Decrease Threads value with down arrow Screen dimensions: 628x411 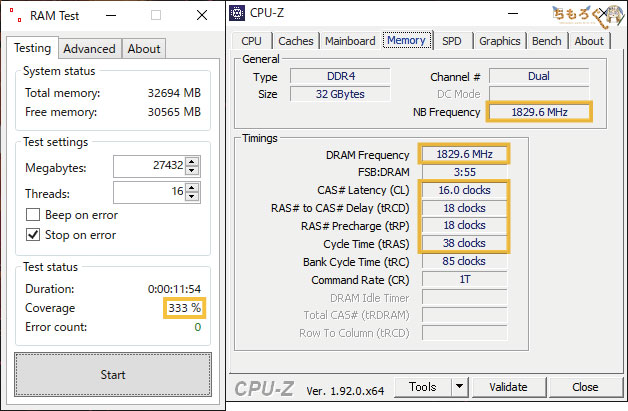(x=192, y=197)
